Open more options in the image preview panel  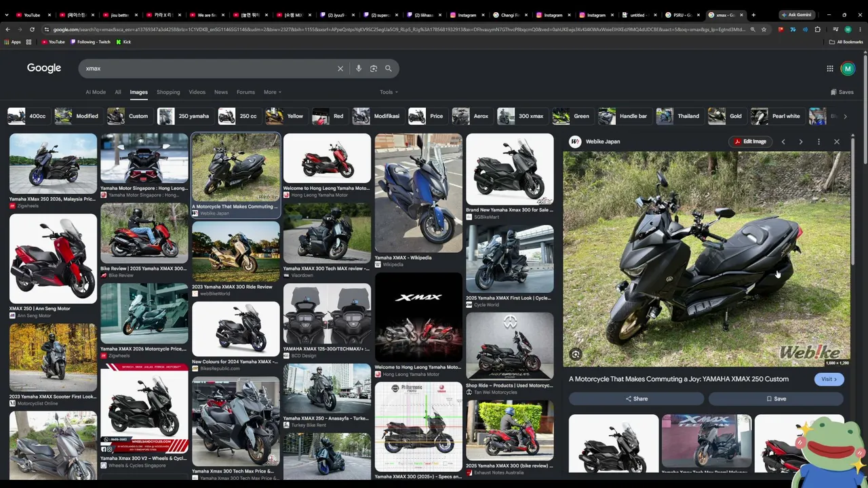pyautogui.click(x=818, y=142)
